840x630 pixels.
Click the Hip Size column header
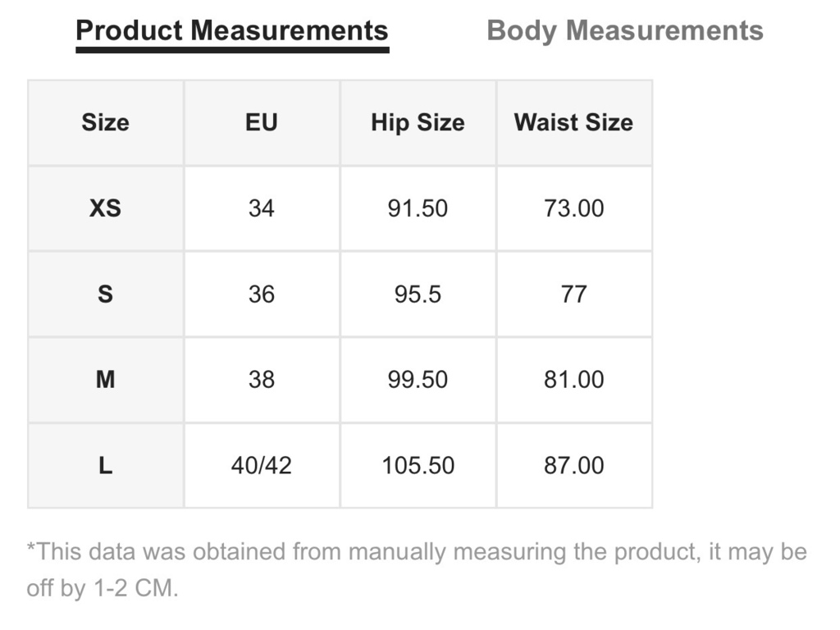[x=418, y=123]
